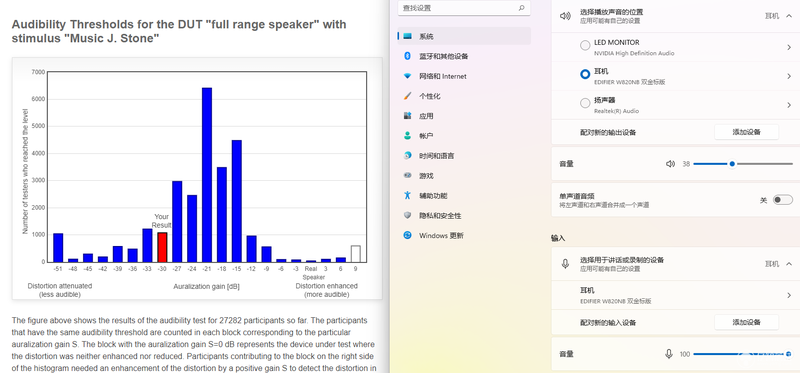Open 帐户 settings category
The width and height of the screenshot is (800, 373).
tap(464, 136)
